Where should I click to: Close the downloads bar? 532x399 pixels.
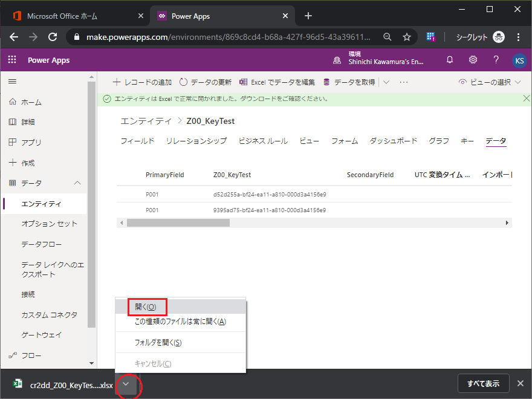coord(520,383)
